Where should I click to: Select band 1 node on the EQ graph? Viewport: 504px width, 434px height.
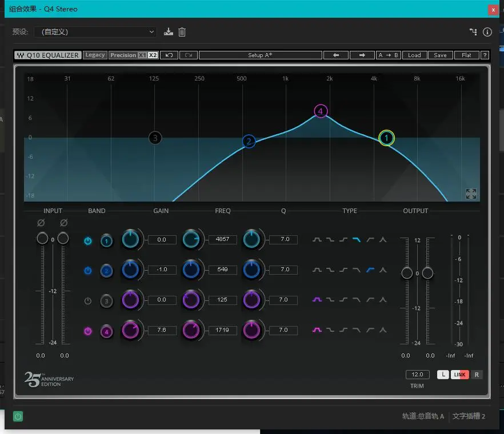tap(386, 138)
